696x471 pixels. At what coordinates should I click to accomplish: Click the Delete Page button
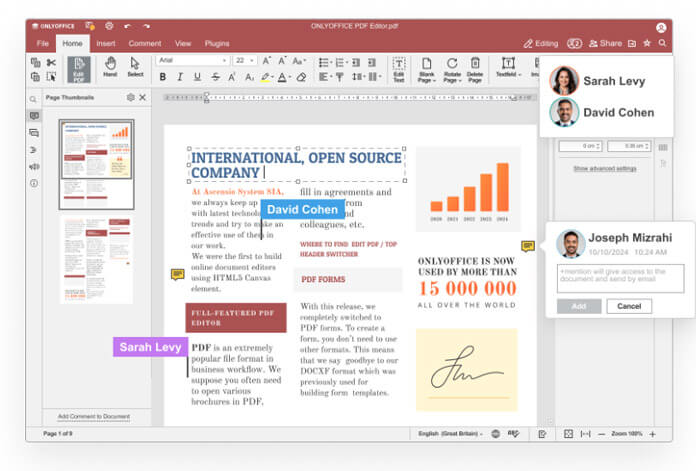pos(475,70)
